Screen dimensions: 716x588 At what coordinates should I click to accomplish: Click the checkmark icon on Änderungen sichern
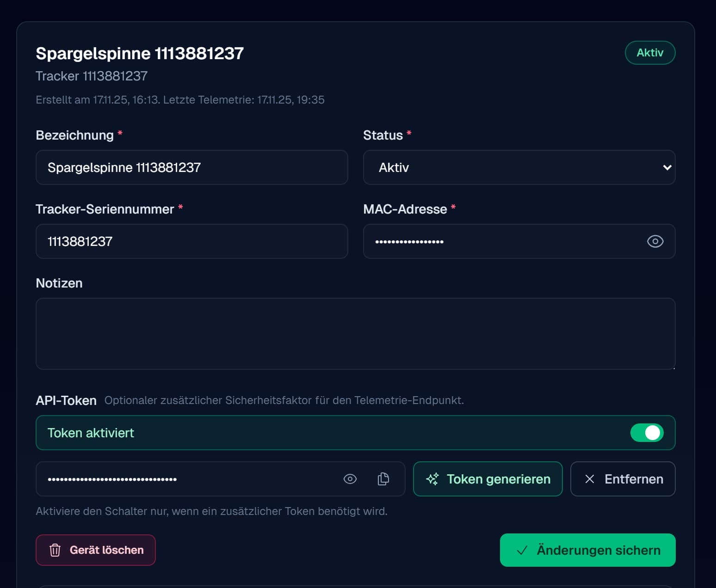522,550
